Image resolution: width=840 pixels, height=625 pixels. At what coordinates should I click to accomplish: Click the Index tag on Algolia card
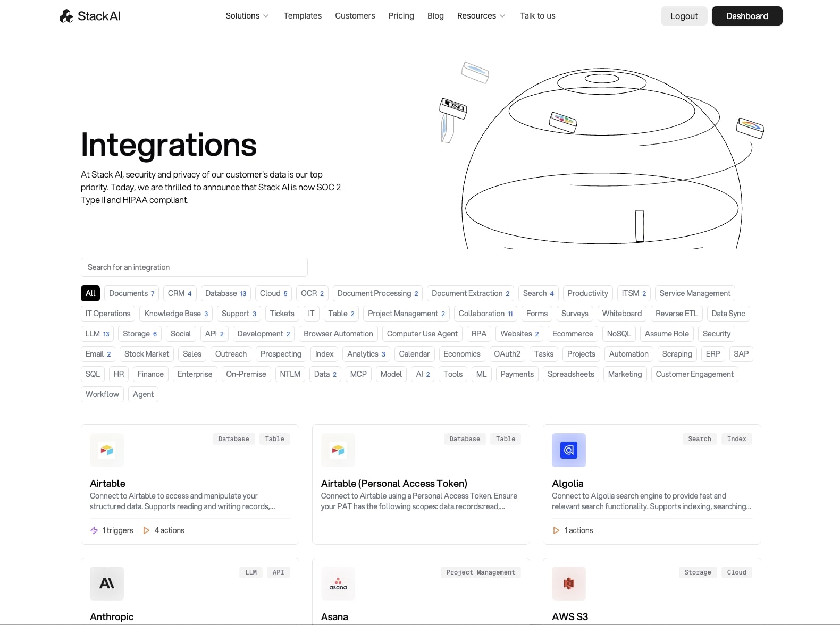tap(736, 439)
